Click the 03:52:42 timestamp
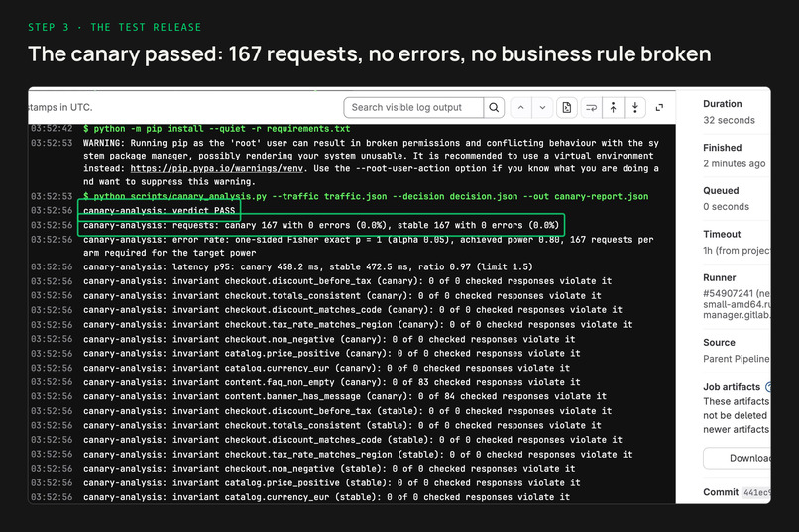Viewport: 799px width, 532px height. (x=52, y=128)
